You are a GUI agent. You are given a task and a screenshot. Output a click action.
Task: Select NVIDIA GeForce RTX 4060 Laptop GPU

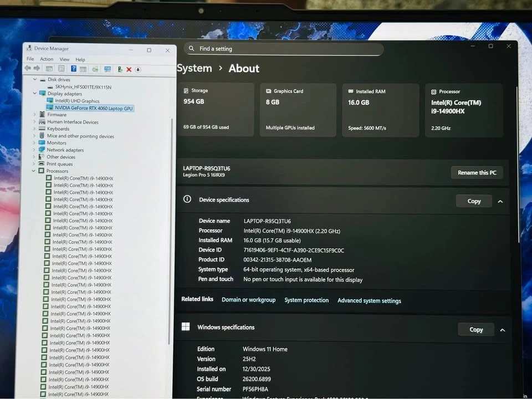[94, 108]
